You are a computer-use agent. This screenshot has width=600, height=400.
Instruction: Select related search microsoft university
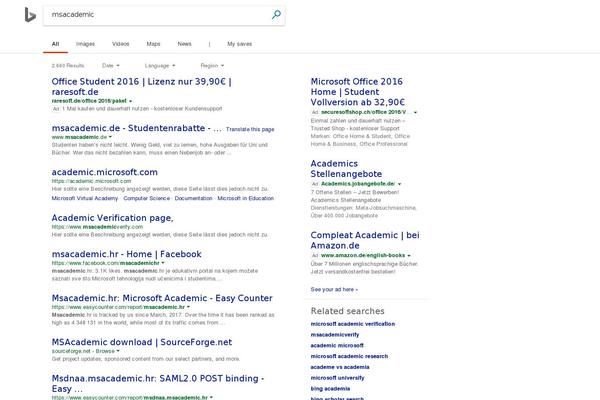click(x=337, y=378)
